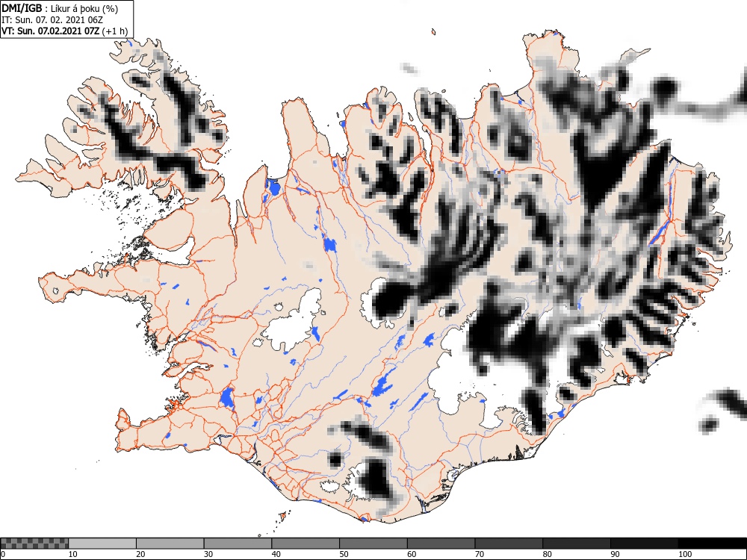Image resolution: width=747 pixels, height=560 pixels.
Task: Select the 'IT: Sun. 07. 02. 2021 06Z' line
Action: coord(52,20)
